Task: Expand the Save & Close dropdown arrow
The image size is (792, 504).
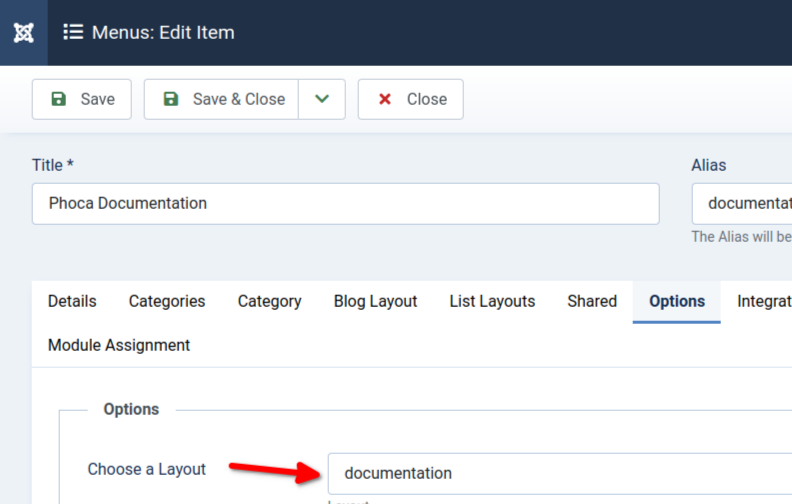Action: 322,99
